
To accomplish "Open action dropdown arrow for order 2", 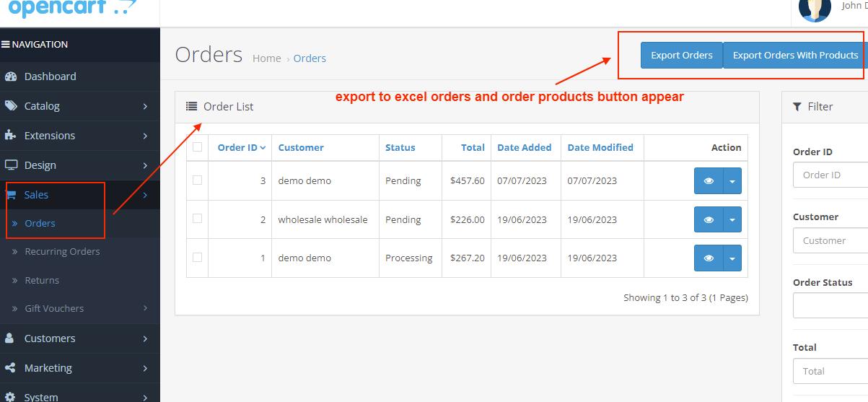I will [x=732, y=219].
